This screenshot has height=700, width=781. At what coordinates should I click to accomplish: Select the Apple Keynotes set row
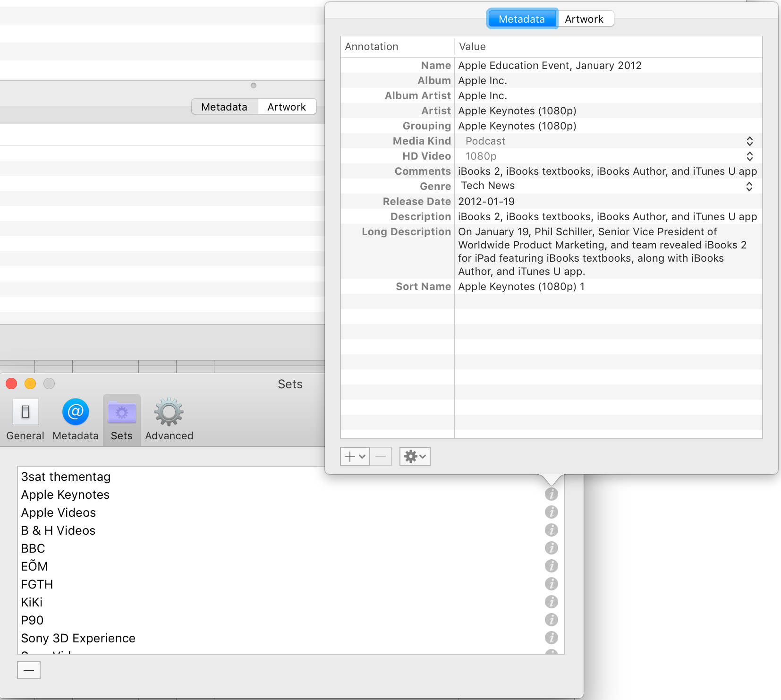coord(290,495)
